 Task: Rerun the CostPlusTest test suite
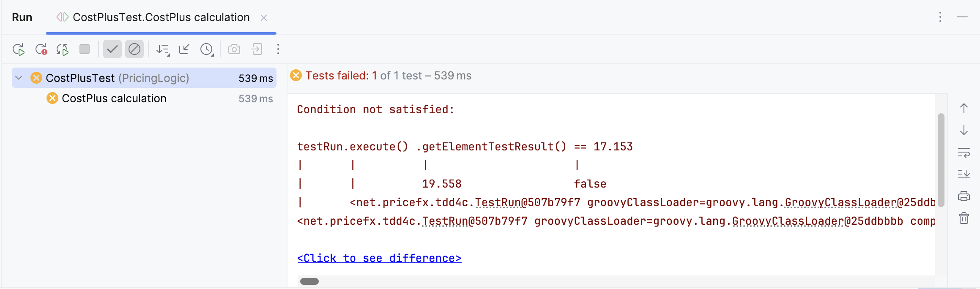[x=19, y=49]
